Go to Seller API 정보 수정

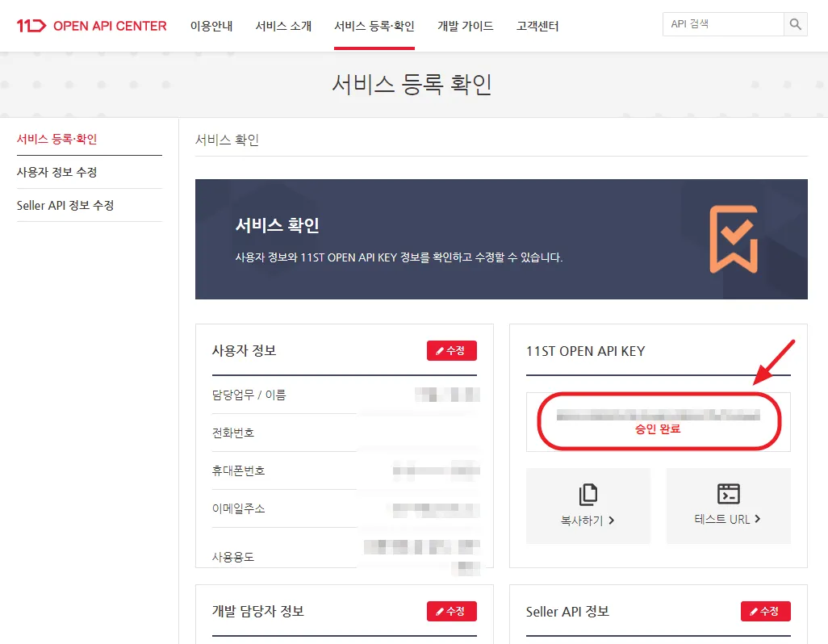point(65,205)
